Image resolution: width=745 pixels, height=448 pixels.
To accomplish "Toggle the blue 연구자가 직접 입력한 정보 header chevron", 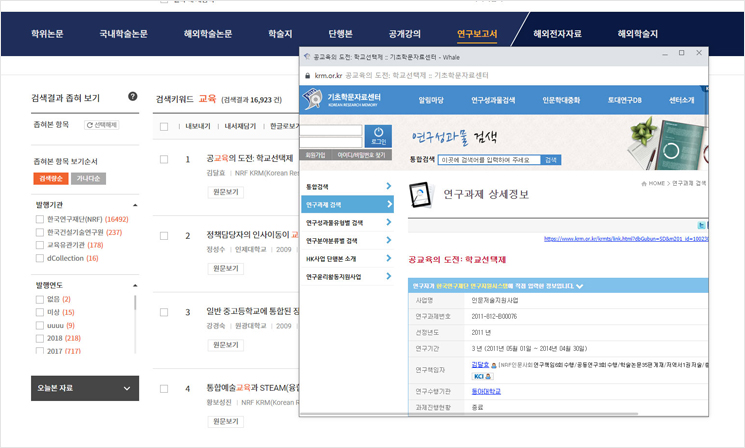I will (580, 286).
